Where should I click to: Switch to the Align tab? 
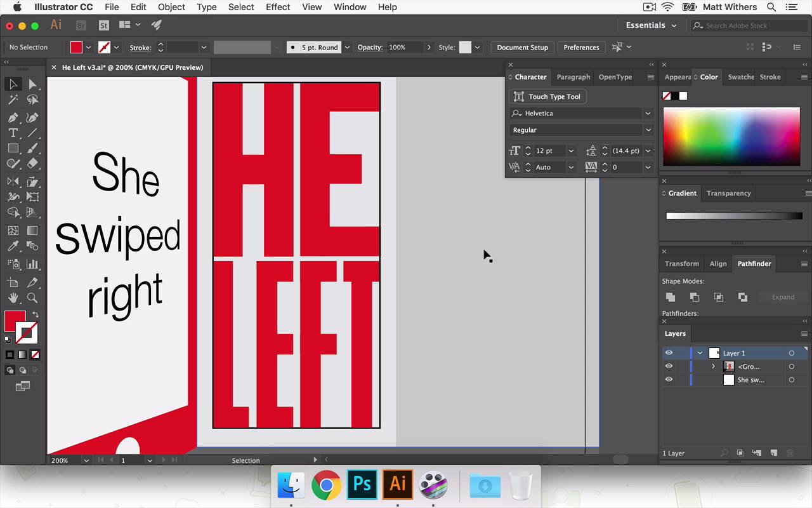click(x=718, y=264)
